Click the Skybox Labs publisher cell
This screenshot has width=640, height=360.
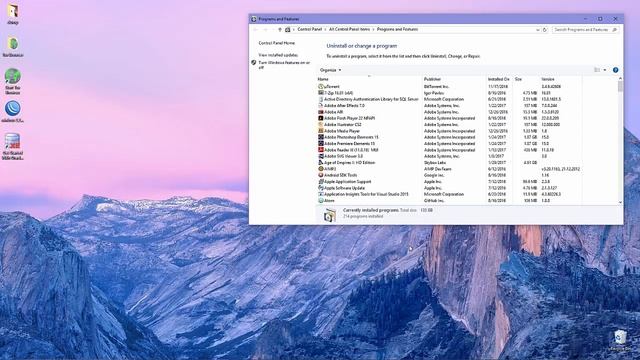(435, 162)
